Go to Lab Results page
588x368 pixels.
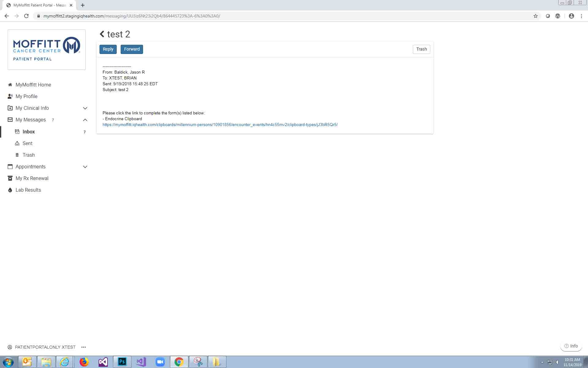click(x=28, y=190)
